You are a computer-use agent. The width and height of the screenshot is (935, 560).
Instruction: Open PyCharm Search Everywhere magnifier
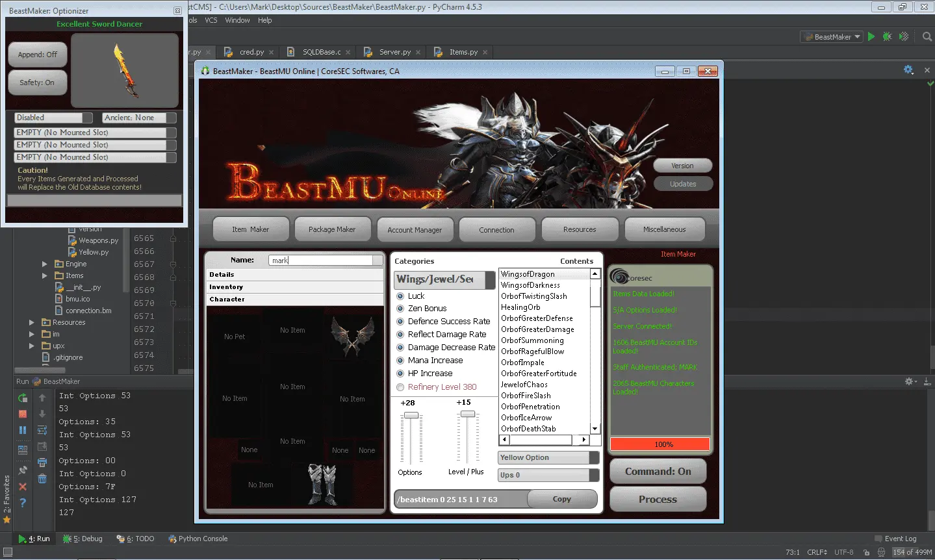927,36
